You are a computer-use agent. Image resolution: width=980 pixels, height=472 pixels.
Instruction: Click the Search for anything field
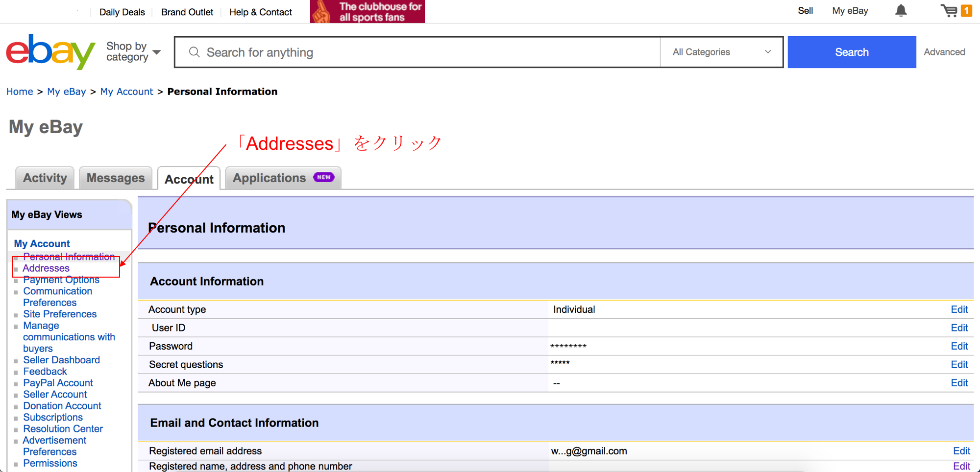click(x=417, y=52)
